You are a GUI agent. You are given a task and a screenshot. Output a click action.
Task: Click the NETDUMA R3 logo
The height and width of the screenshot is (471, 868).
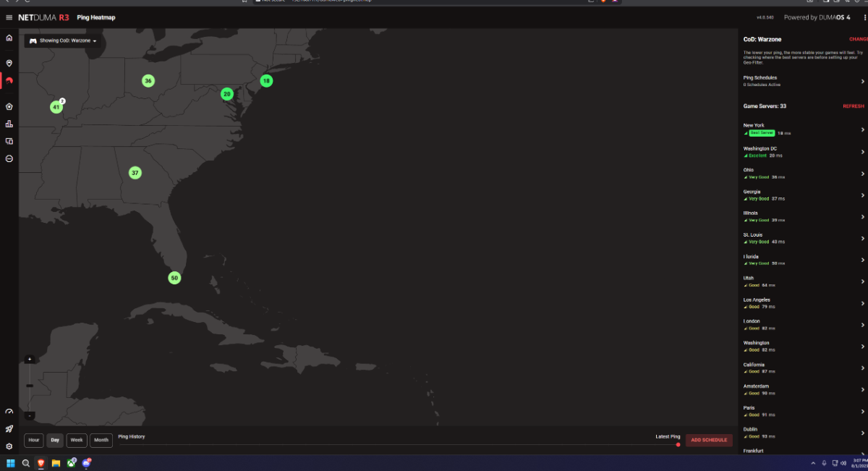[x=44, y=17]
